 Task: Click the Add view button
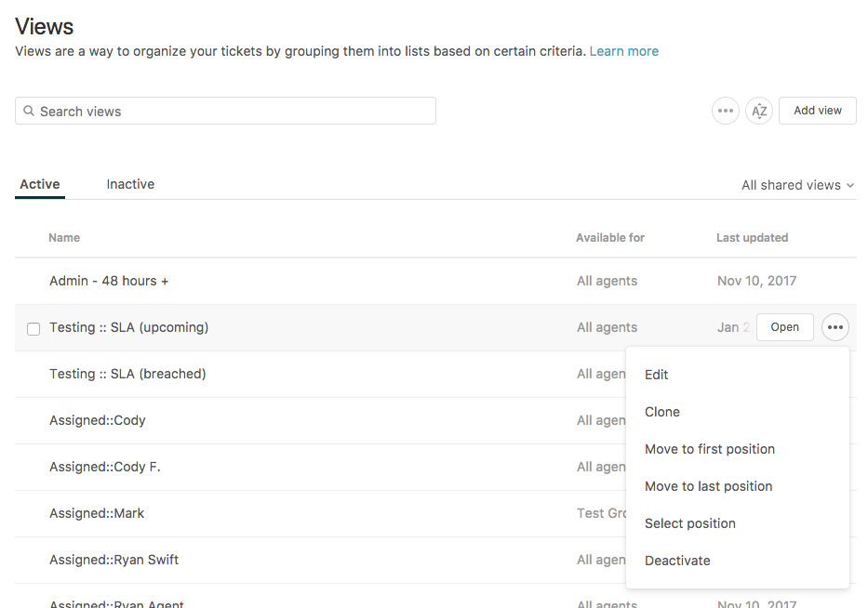pos(818,111)
